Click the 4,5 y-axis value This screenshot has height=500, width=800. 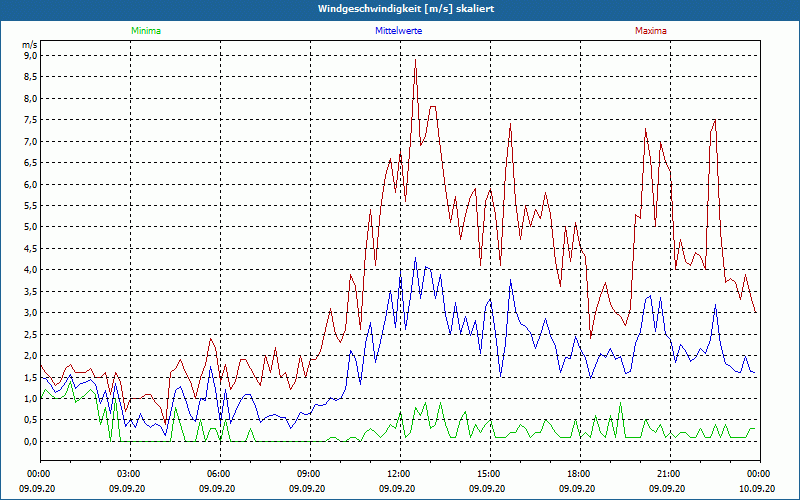pyautogui.click(x=31, y=248)
